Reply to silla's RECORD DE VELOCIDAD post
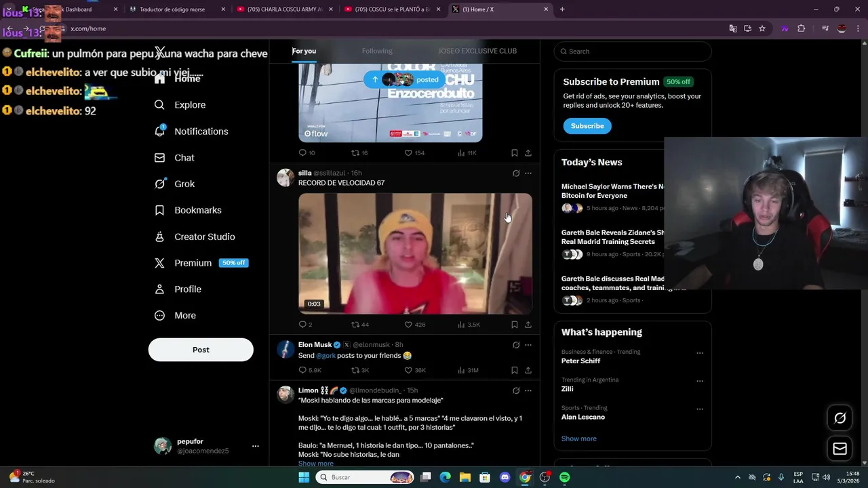Image resolution: width=868 pixels, height=488 pixels. pyautogui.click(x=302, y=325)
